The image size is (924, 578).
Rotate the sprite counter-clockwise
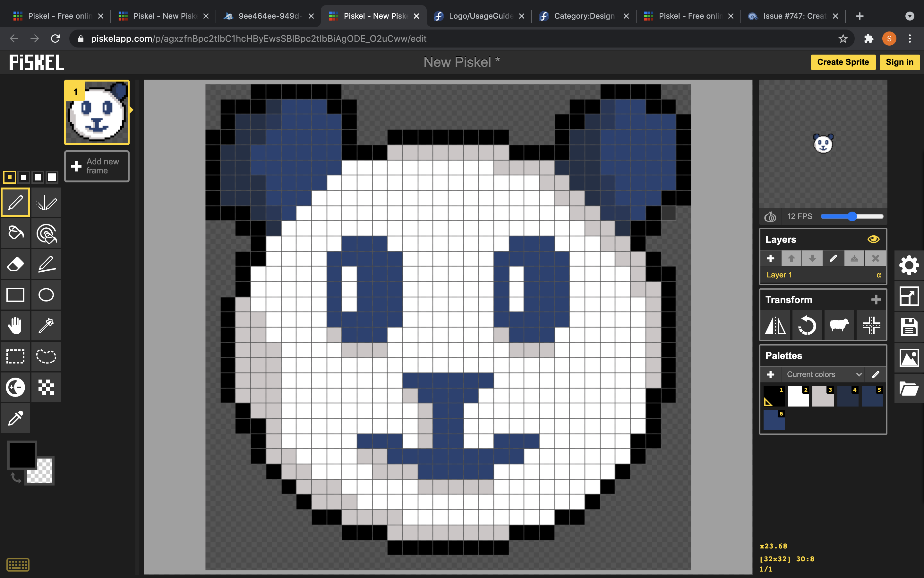pos(807,326)
